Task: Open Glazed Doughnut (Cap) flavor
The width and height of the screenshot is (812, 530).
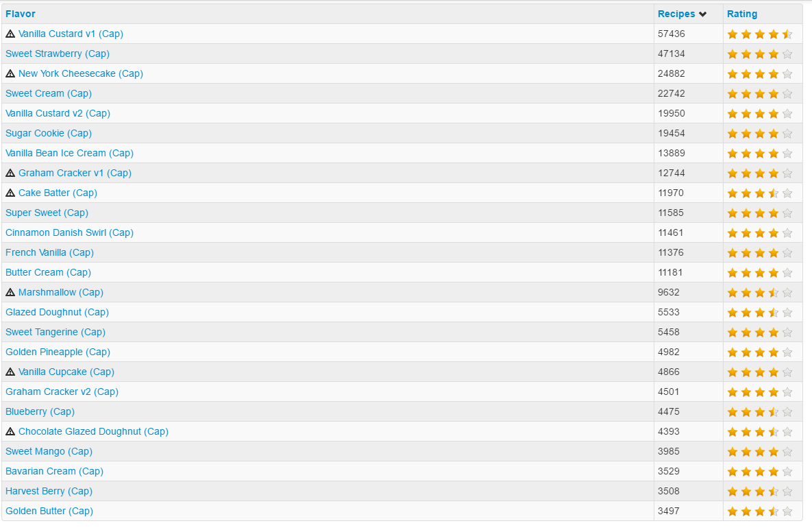Action: point(57,312)
